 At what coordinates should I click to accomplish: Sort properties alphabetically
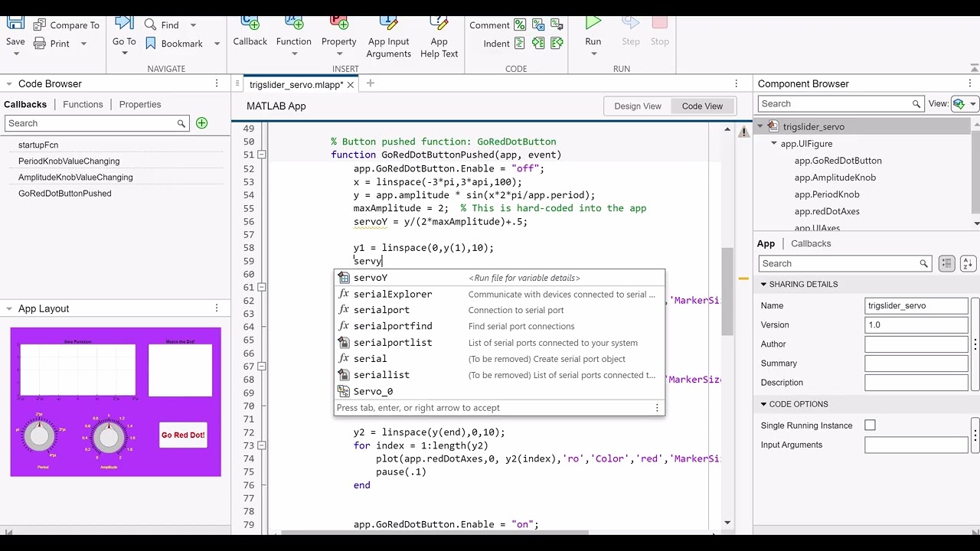point(967,263)
